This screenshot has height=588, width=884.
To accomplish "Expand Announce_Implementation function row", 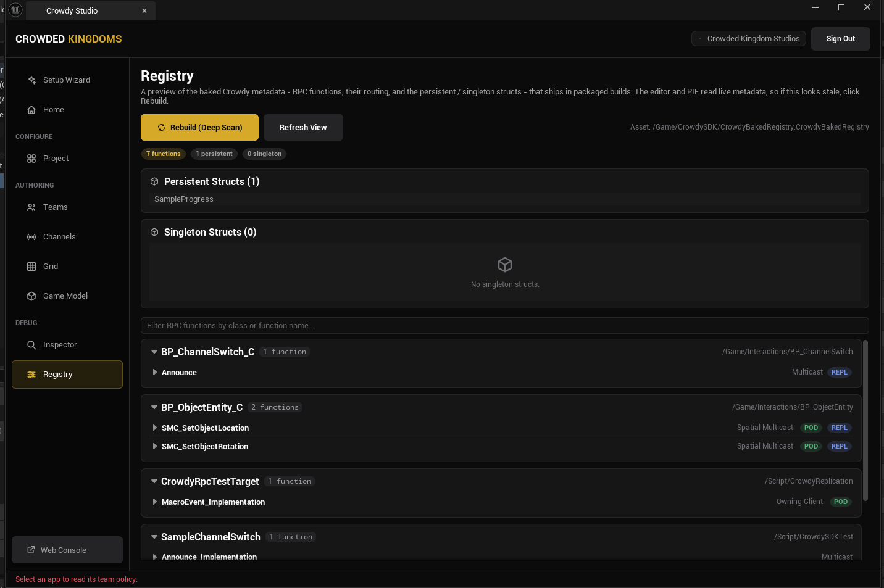I will [x=154, y=557].
